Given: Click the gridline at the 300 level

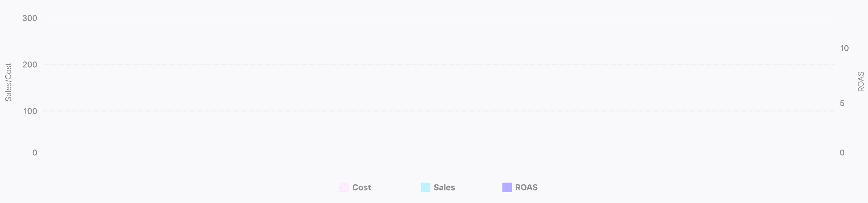Looking at the screenshot, I should tap(438, 18).
